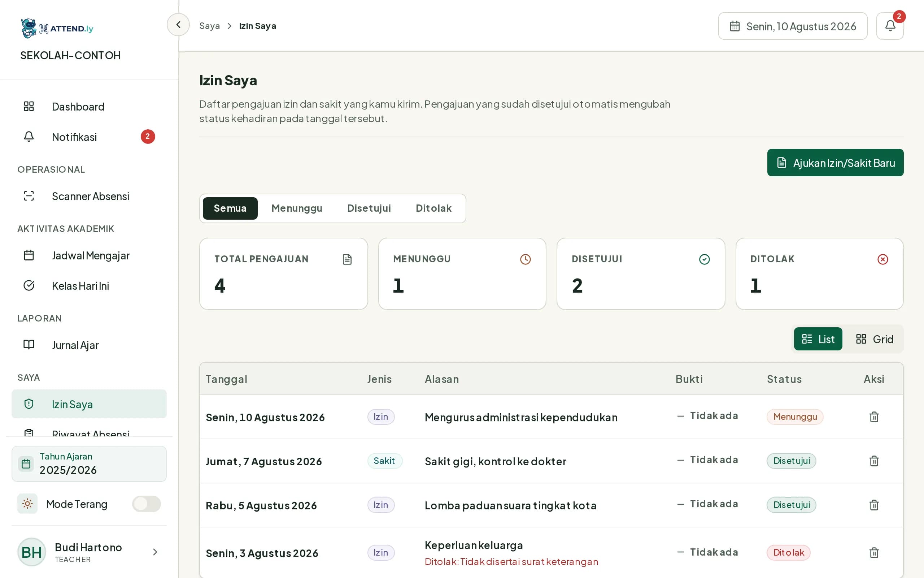The width and height of the screenshot is (924, 578).
Task: Click the BH avatar for Budi Hartono
Action: (32, 552)
